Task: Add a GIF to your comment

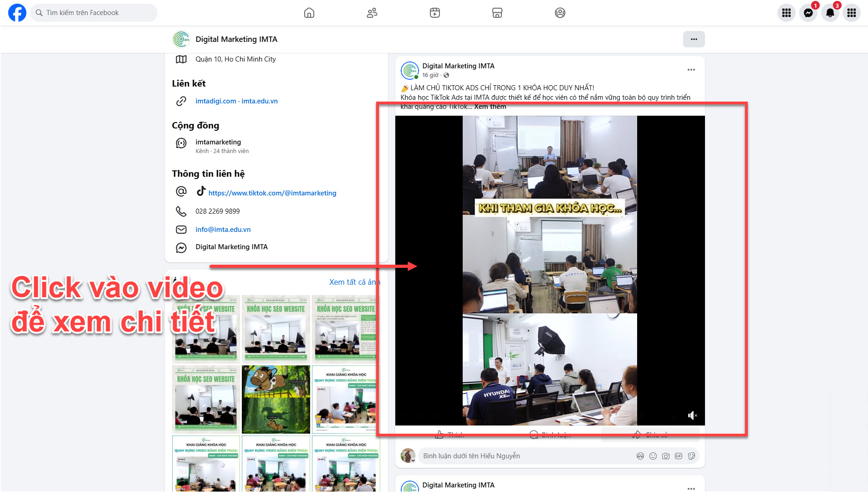Action: 678,456
